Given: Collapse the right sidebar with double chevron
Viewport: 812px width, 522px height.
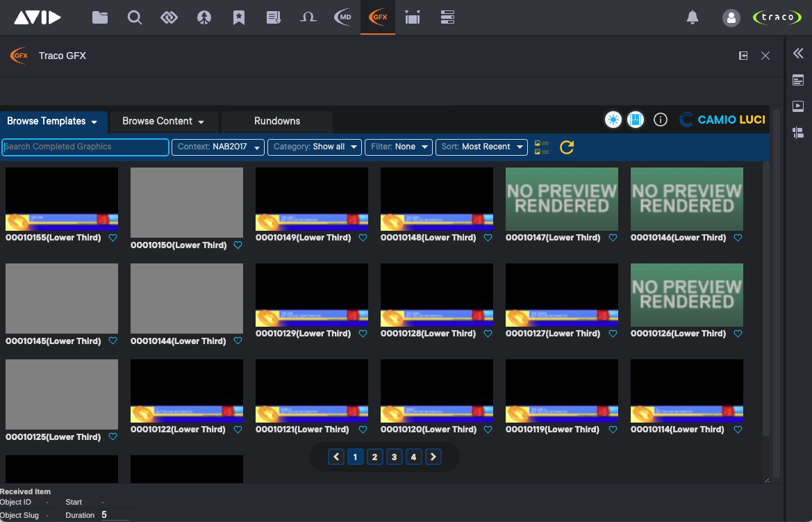Looking at the screenshot, I should pos(798,54).
